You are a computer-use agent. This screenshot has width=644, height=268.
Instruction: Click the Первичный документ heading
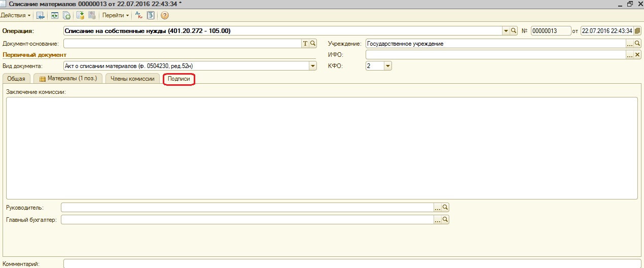pyautogui.click(x=35, y=55)
